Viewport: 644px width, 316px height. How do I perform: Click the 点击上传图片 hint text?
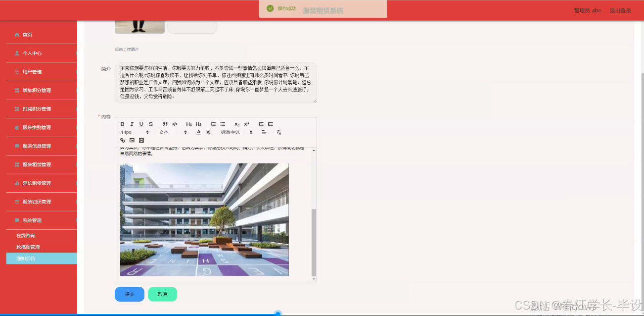point(127,50)
